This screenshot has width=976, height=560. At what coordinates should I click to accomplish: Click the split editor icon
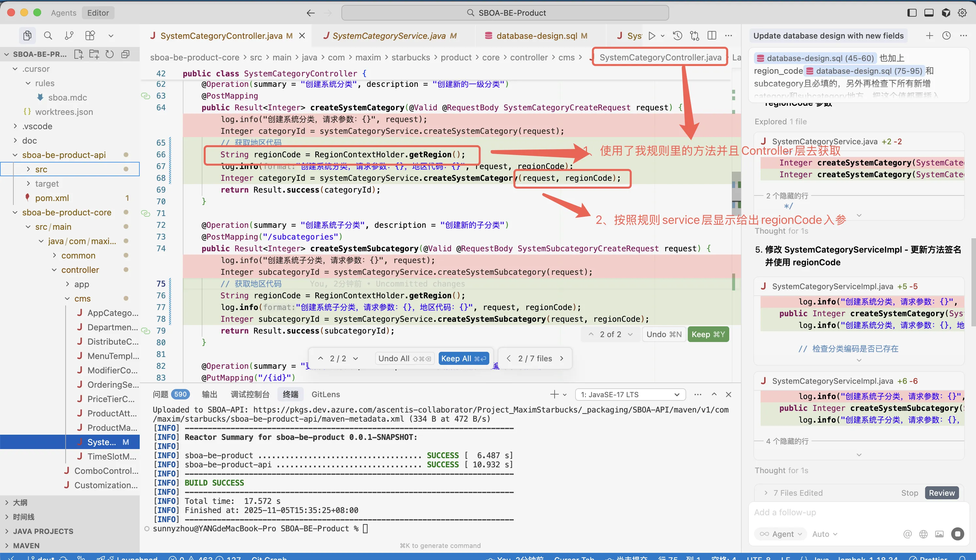(x=712, y=36)
